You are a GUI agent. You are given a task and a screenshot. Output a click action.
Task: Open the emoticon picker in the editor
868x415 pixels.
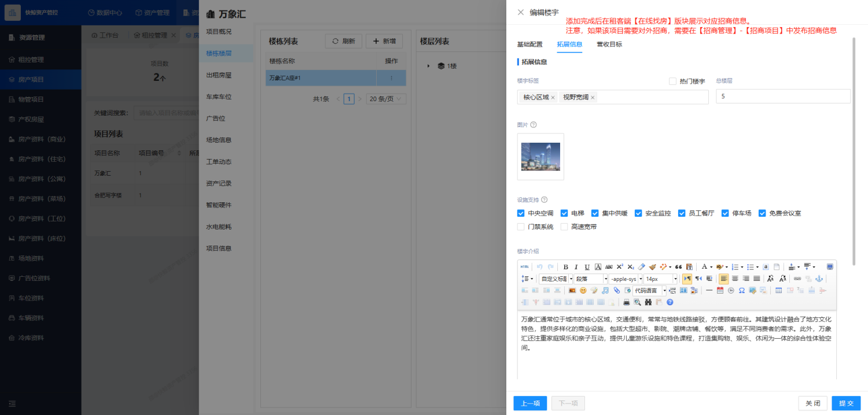(583, 290)
